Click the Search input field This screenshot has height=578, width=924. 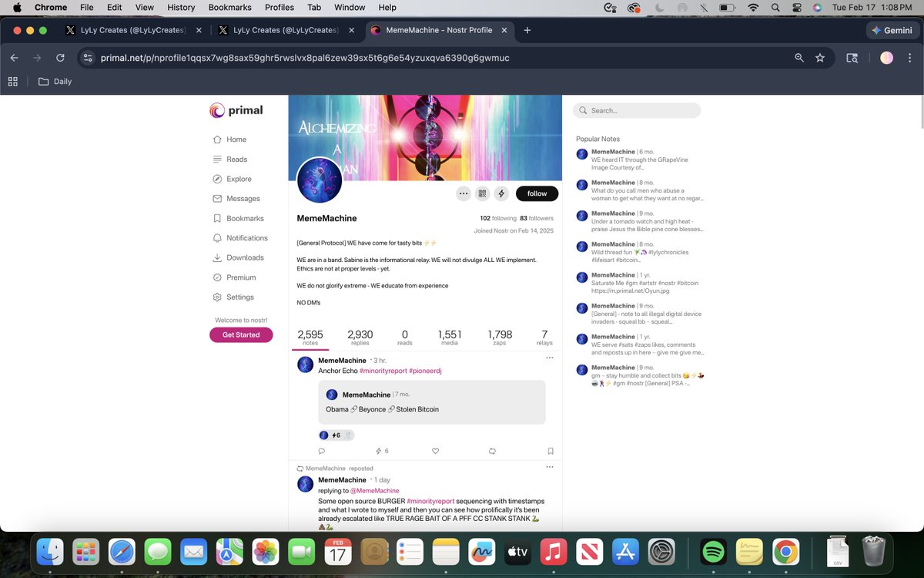tap(637, 110)
